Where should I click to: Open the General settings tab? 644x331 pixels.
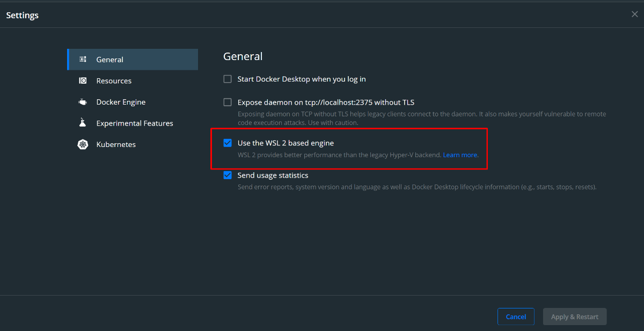133,60
